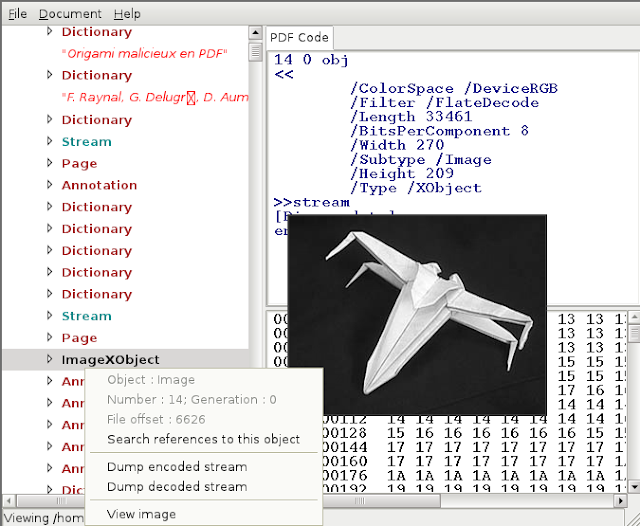Screen dimensions: 640x526
Task: Click the hex offset '00160' row label
Action: 345,461
